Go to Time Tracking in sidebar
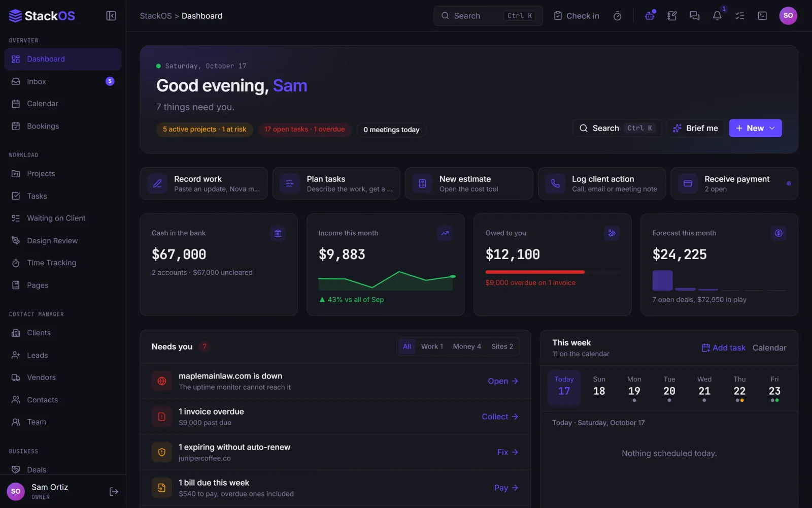This screenshot has height=508, width=812. point(63,263)
